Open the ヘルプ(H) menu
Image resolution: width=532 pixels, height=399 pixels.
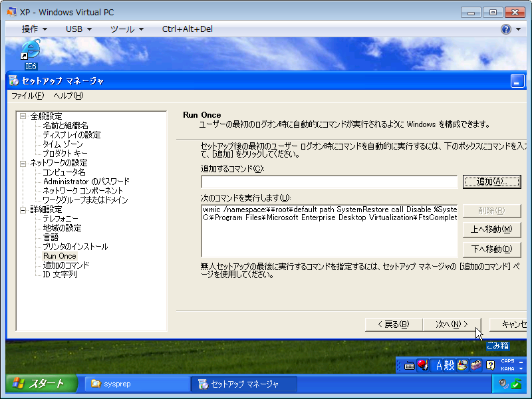click(68, 96)
